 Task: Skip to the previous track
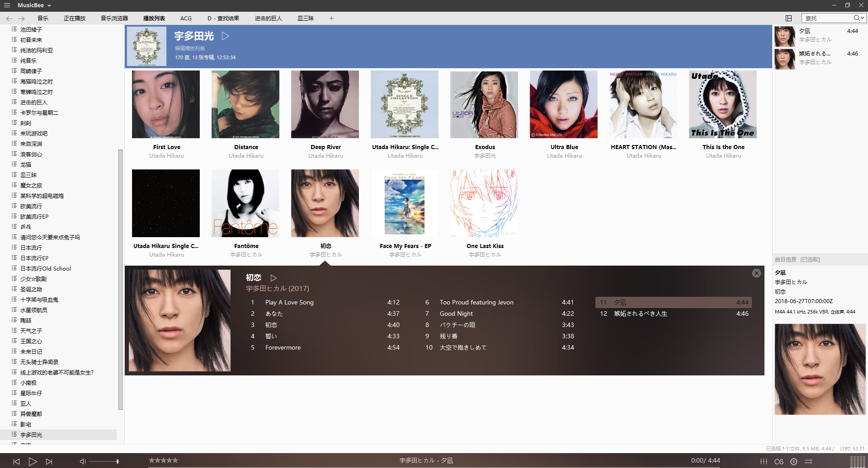tap(17, 461)
